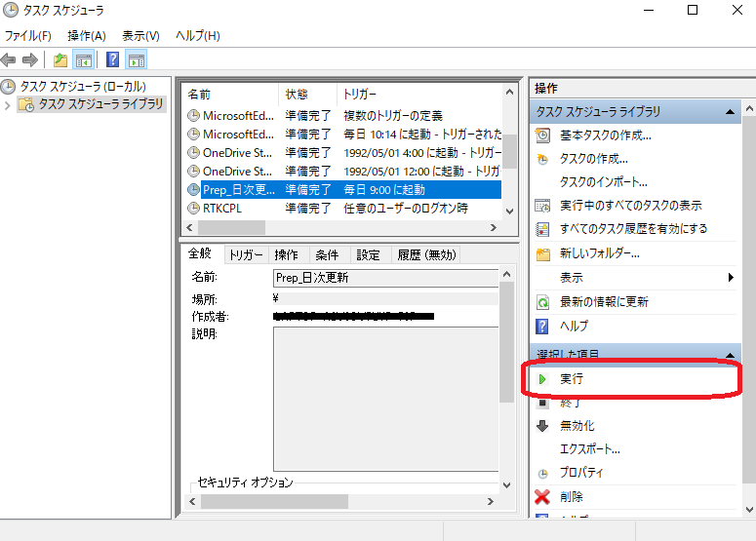
Task: Refresh using 最新の情報に更新
Action: tap(604, 302)
